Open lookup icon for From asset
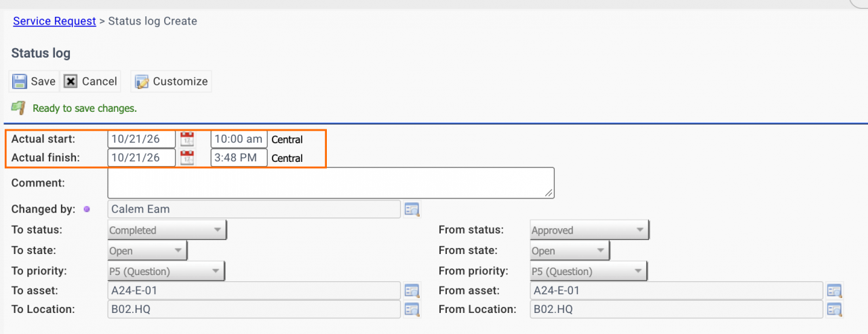The width and height of the screenshot is (868, 334). pos(834,291)
